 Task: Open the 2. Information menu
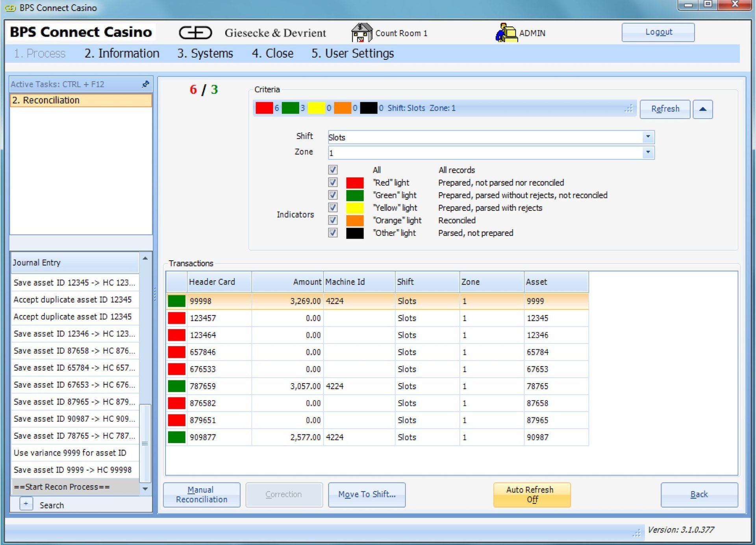point(122,53)
